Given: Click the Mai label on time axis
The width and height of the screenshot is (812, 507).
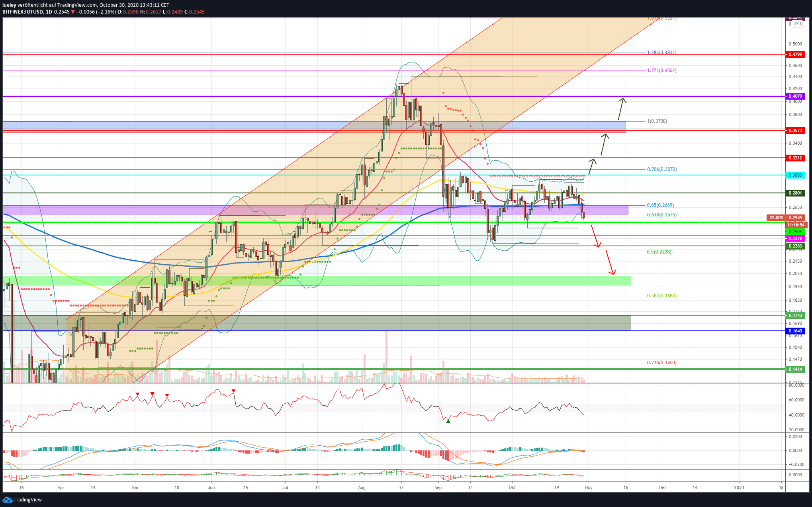Looking at the screenshot, I should click(x=135, y=487).
